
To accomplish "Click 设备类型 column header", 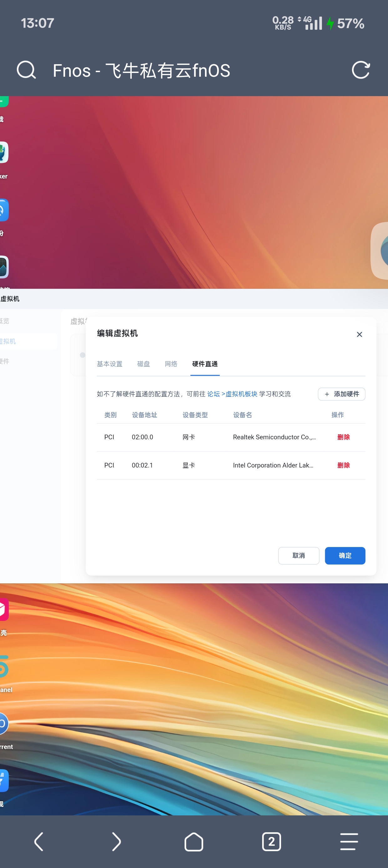I will (x=195, y=415).
